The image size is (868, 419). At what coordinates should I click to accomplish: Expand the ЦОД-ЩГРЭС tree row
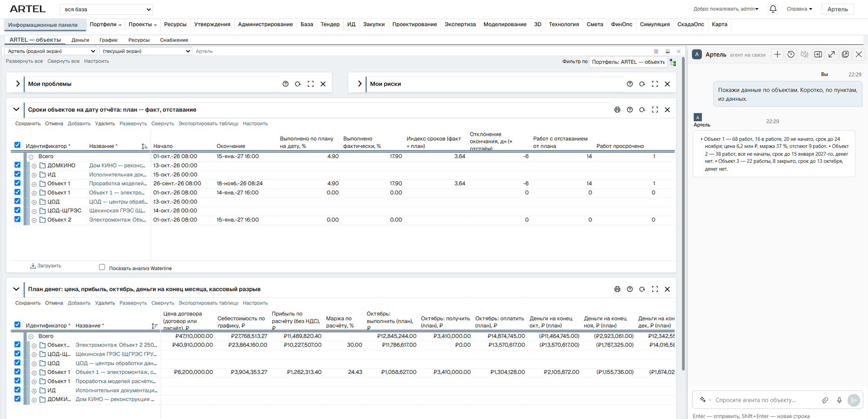(x=34, y=211)
